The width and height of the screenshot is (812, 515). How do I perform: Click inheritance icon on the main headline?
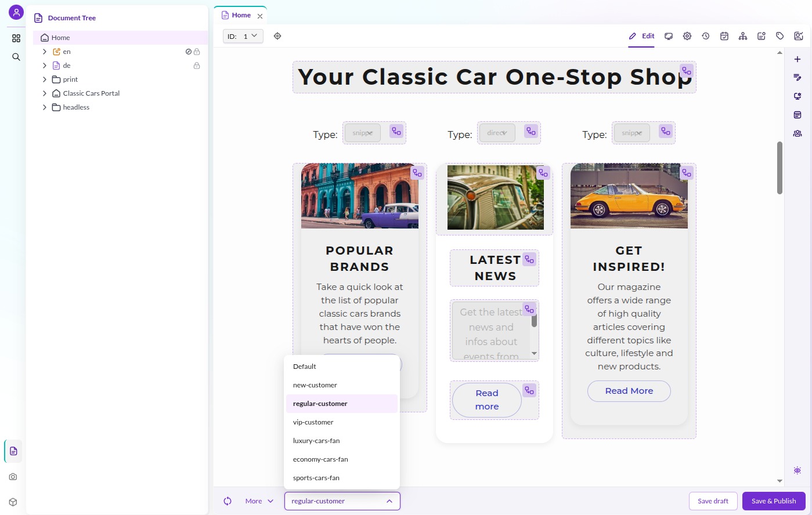tap(687, 71)
